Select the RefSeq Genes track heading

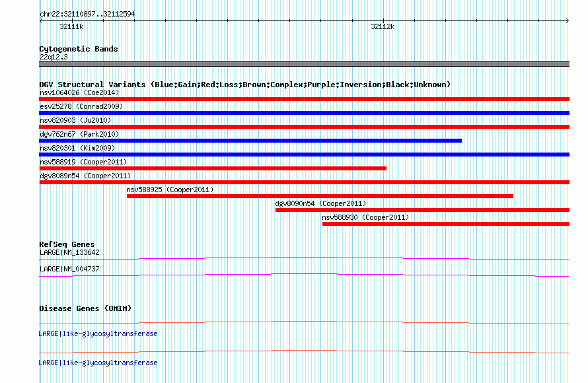(x=67, y=244)
